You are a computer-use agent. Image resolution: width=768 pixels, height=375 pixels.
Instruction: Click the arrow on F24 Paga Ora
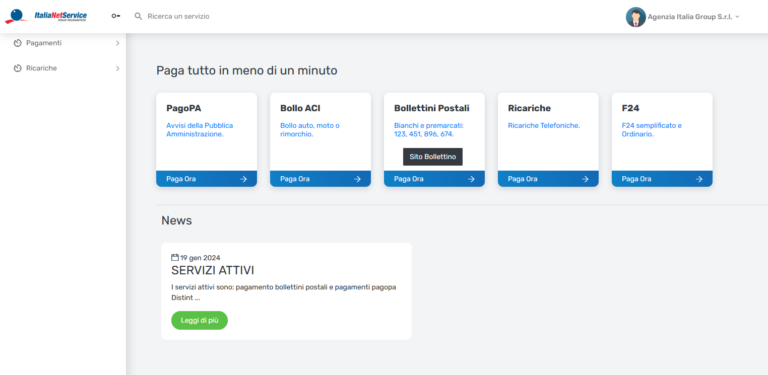click(x=699, y=179)
